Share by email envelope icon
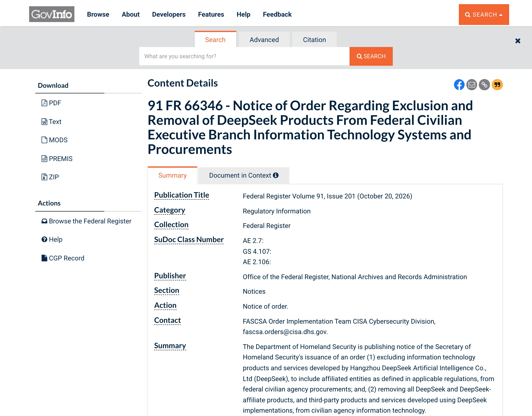This screenshot has width=532, height=416. point(472,85)
